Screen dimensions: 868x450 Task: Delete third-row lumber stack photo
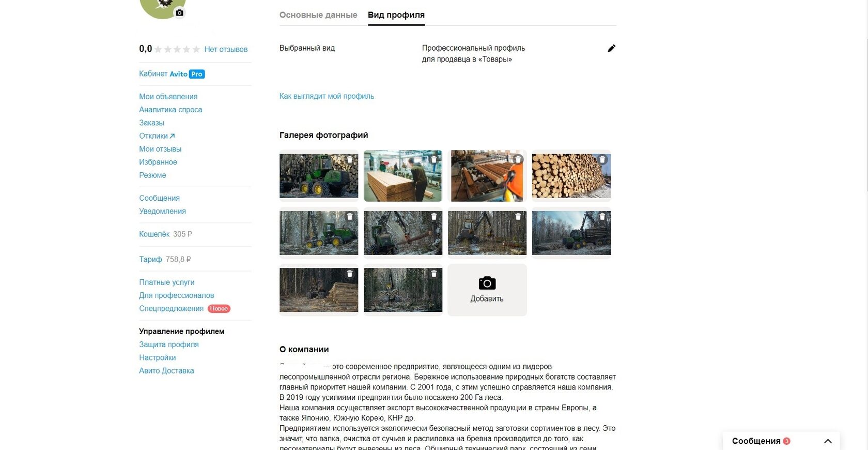pos(350,274)
